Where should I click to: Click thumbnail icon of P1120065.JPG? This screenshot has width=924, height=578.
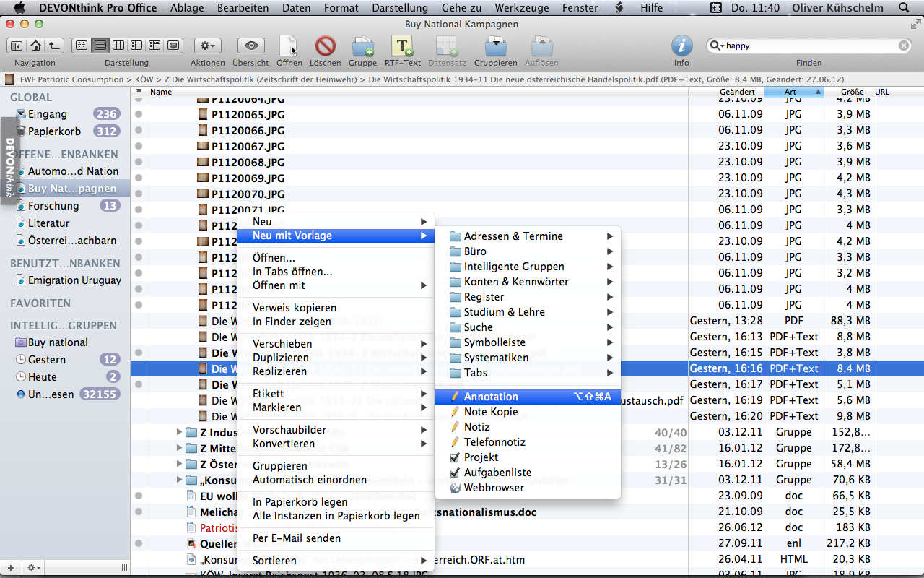pyautogui.click(x=203, y=115)
